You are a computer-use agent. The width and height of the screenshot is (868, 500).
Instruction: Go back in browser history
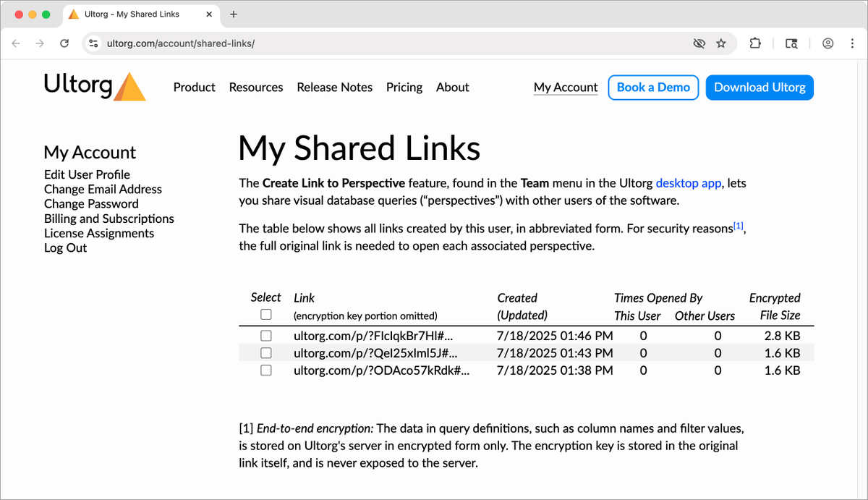[x=16, y=43]
